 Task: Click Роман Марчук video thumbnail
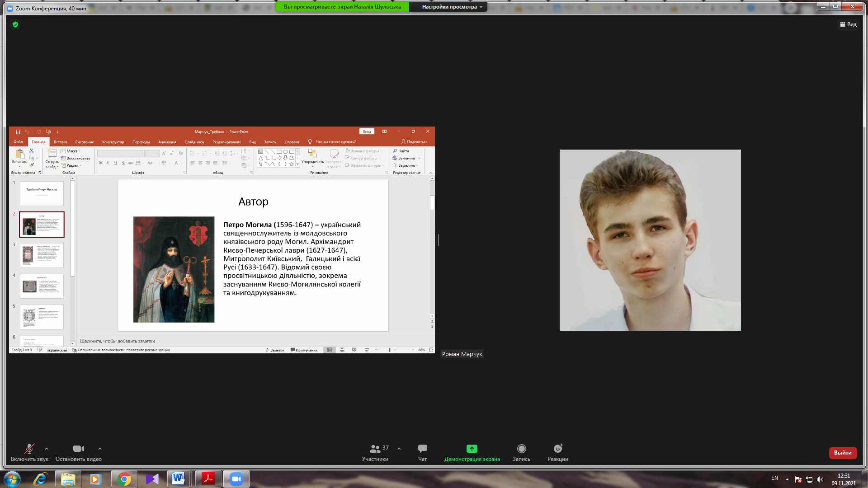point(650,240)
